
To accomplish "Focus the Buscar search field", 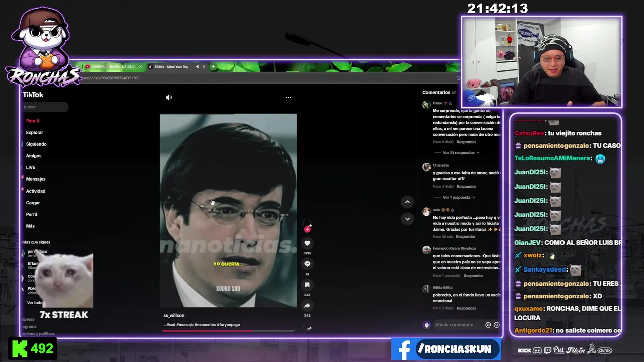I will tap(44, 107).
